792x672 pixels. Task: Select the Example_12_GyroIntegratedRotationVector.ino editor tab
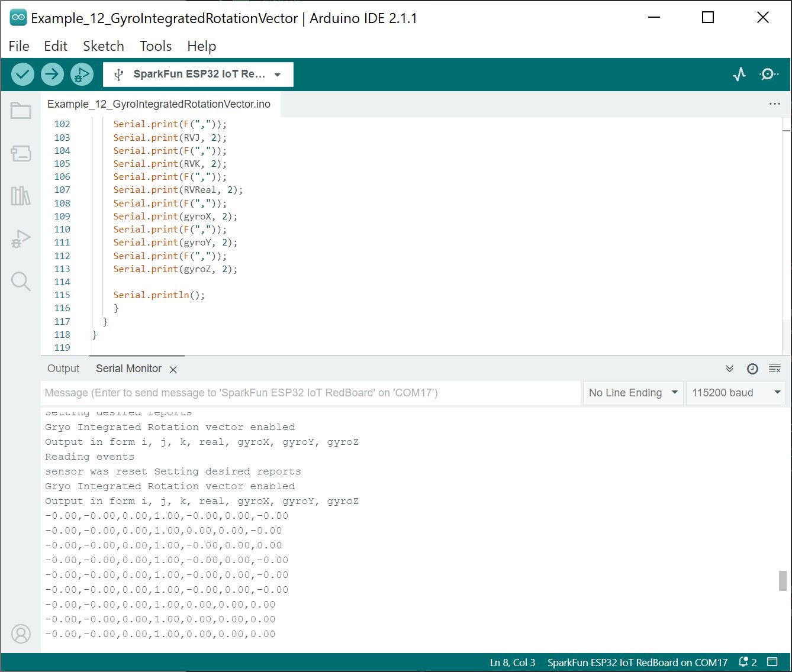(159, 104)
